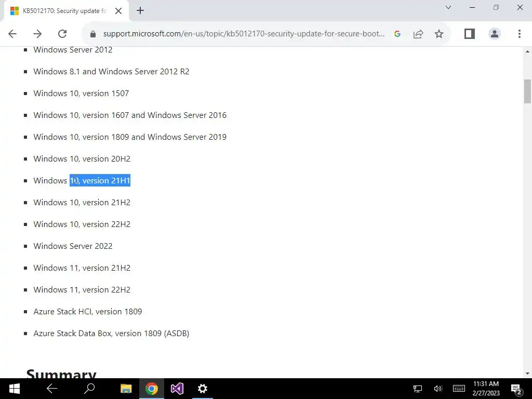The image size is (532, 399).
Task: Go forward with the Chrome forward arrow
Action: tap(37, 34)
